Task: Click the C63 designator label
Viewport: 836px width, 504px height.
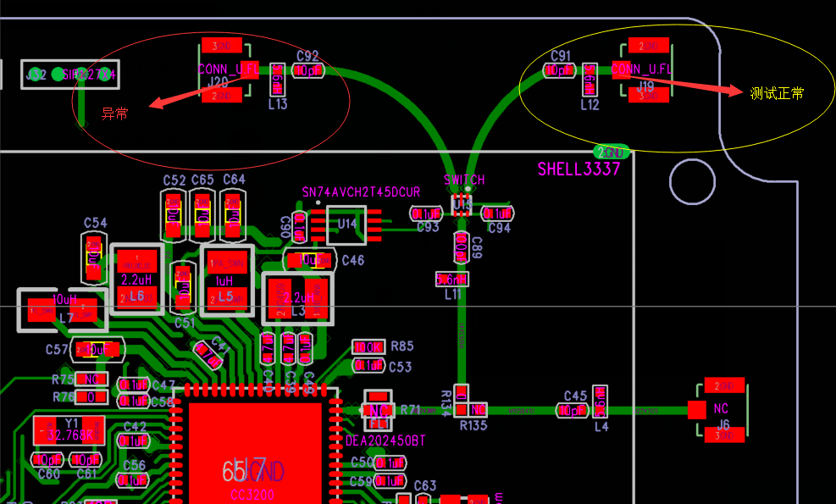Action: click(x=425, y=486)
